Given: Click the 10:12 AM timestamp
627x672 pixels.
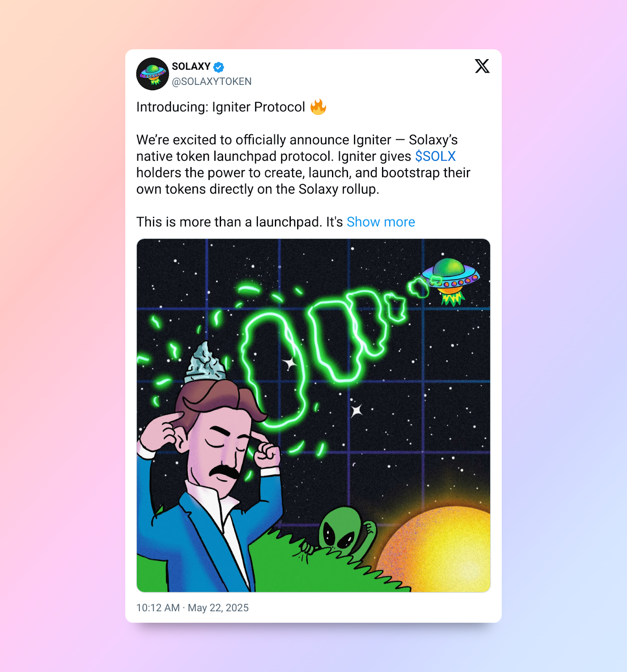Looking at the screenshot, I should coord(158,608).
